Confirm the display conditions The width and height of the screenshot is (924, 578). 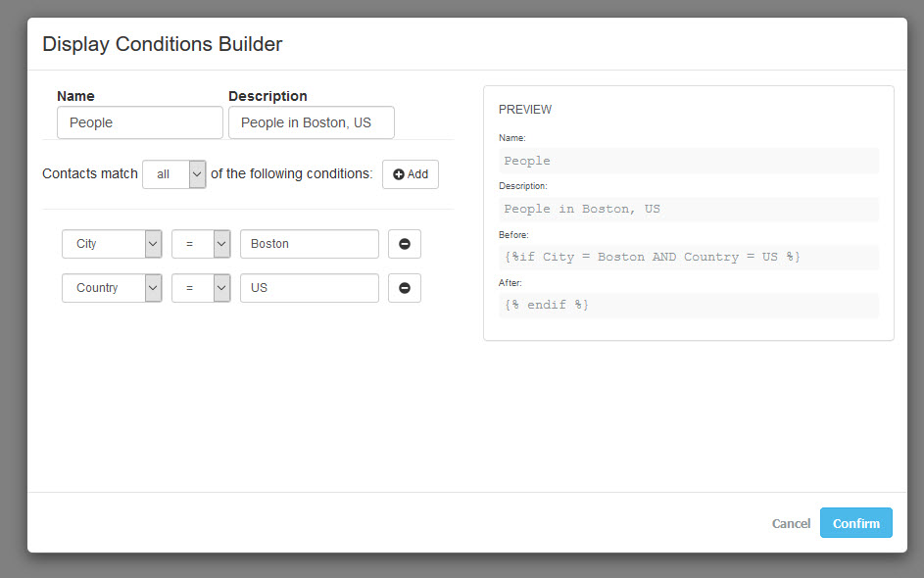855,523
